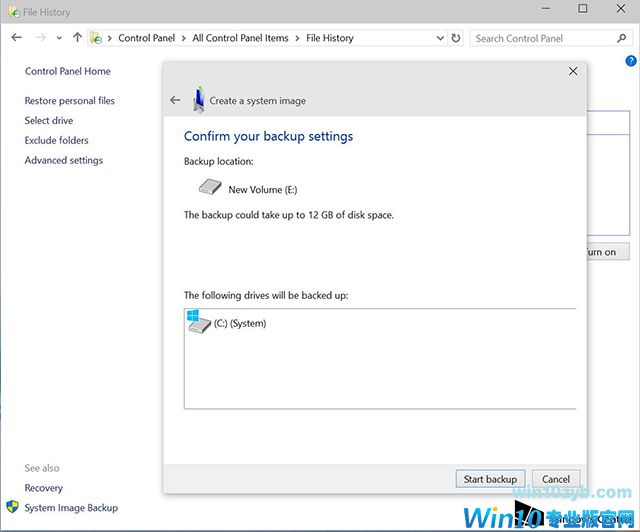This screenshot has width=640, height=532.
Task: Select the New Volume (E:) text
Action: 263,189
